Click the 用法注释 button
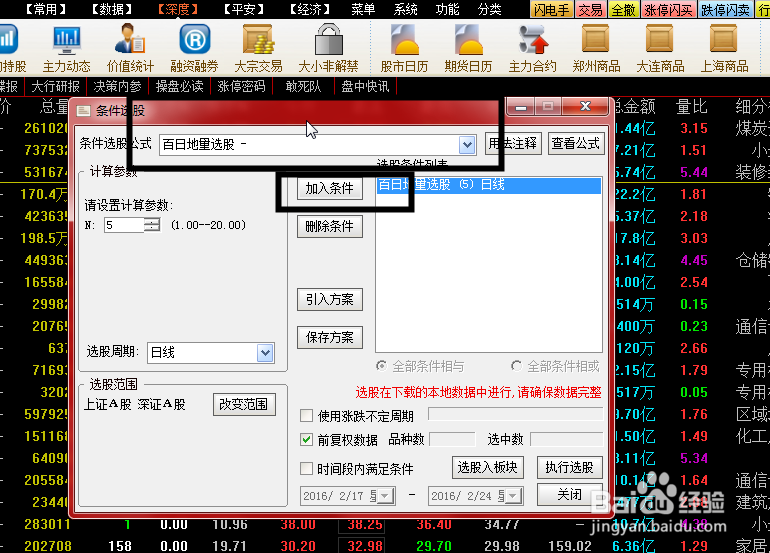This screenshot has height=553, width=770. tap(513, 144)
